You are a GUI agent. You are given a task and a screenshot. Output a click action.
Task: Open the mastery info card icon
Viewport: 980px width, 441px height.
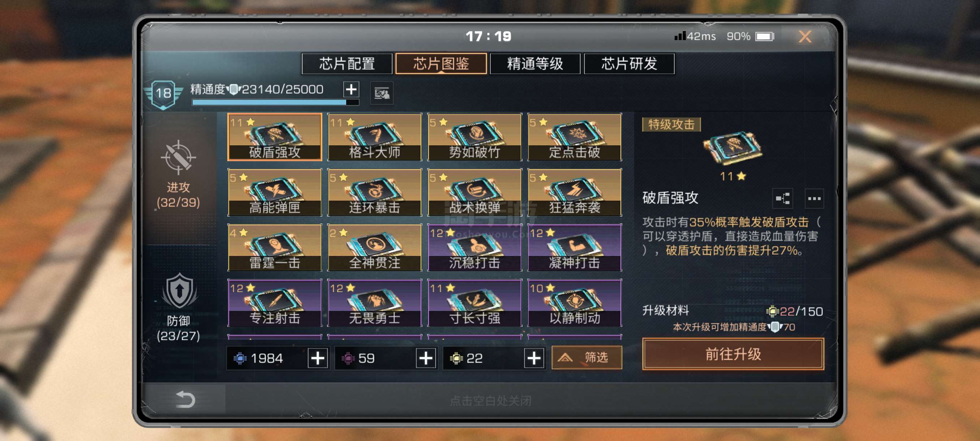click(382, 93)
